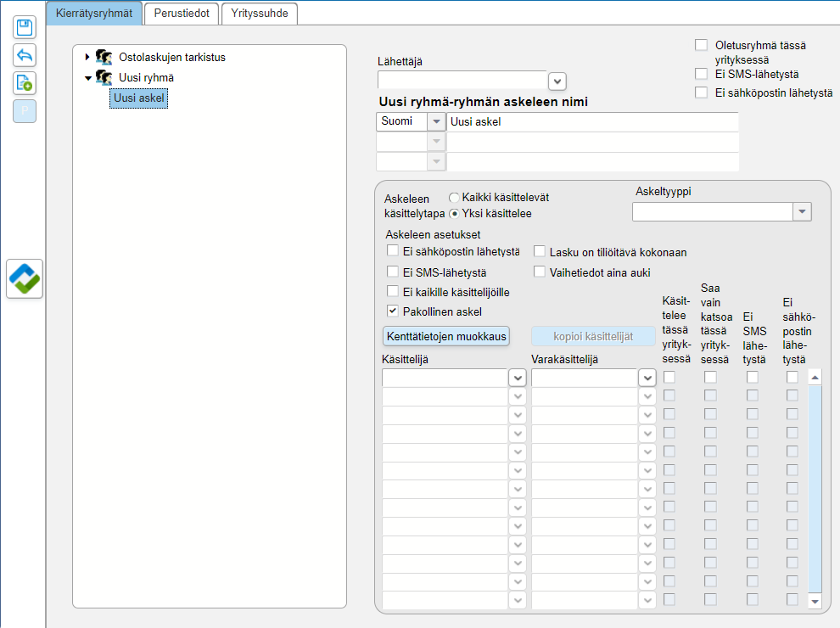Click the Uusi ryhmä group icon
Viewport: 840px width, 628px height.
(x=104, y=78)
